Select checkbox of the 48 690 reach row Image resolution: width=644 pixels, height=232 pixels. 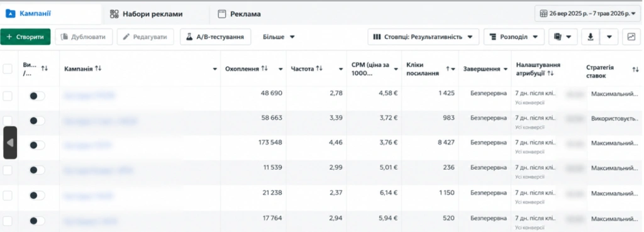click(8, 96)
